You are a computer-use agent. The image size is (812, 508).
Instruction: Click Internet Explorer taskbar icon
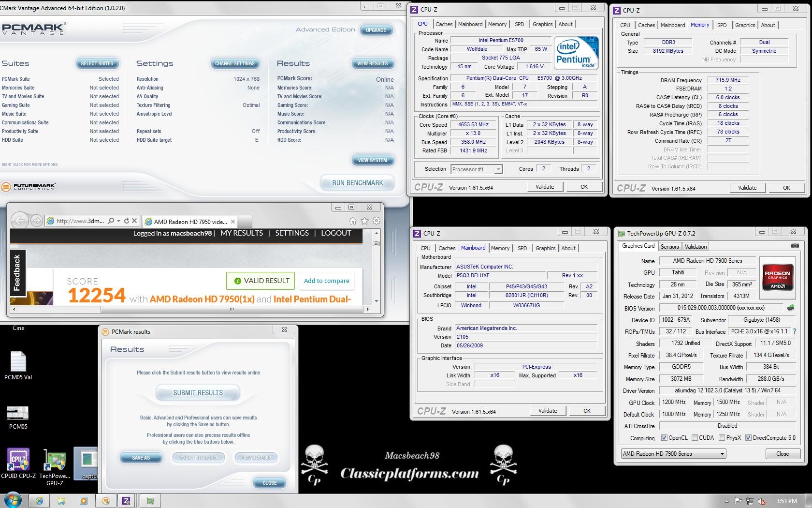click(x=39, y=501)
